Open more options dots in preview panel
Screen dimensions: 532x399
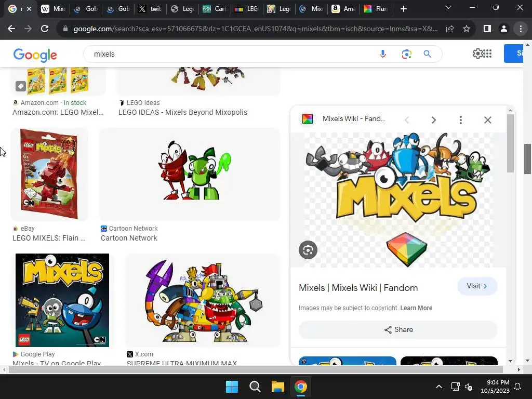point(460,120)
